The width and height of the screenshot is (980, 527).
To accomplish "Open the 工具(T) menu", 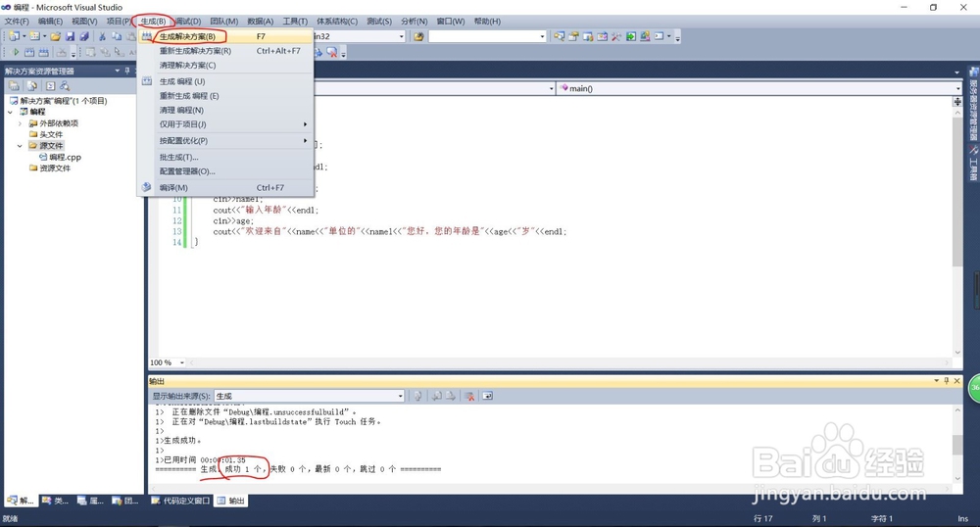I will click(x=295, y=22).
